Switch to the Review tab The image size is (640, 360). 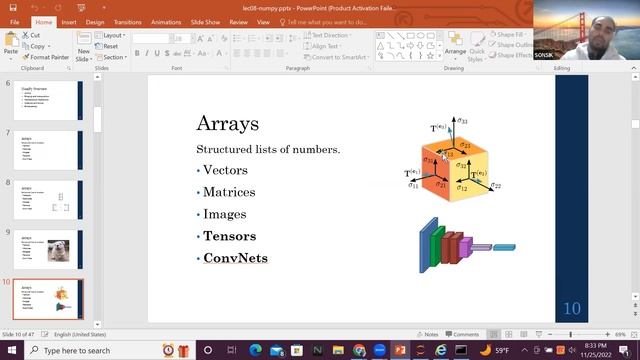(238, 22)
